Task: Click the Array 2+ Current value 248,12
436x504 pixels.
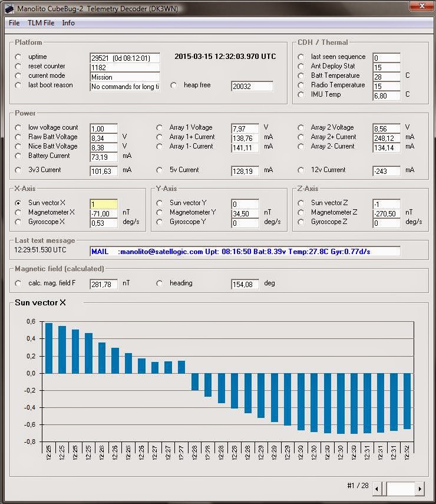Action: point(386,138)
